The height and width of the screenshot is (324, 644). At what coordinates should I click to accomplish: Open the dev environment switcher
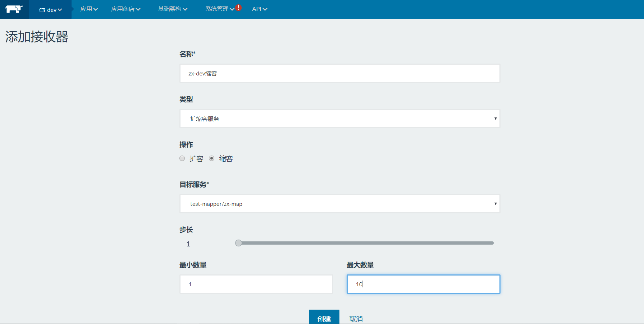(x=51, y=10)
